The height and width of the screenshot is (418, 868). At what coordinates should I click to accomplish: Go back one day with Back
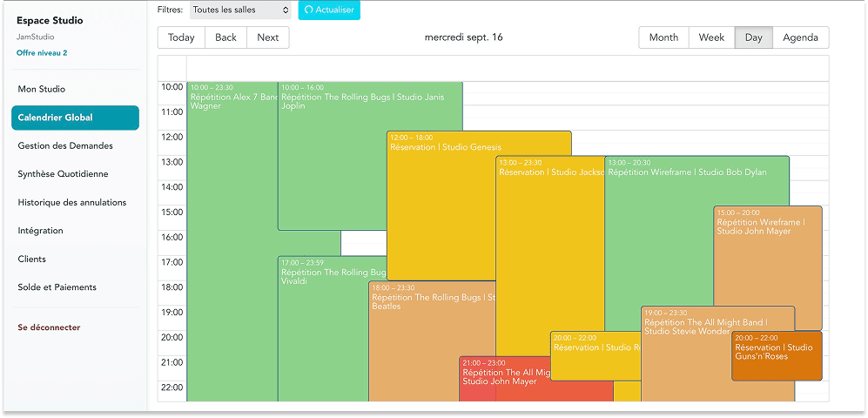pos(225,37)
